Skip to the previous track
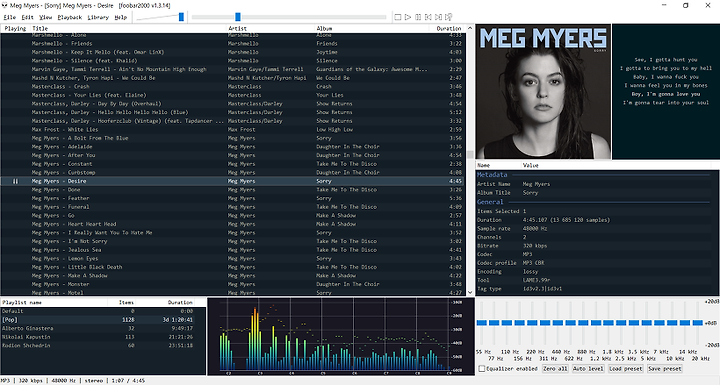This screenshot has width=720, height=385. [428, 17]
